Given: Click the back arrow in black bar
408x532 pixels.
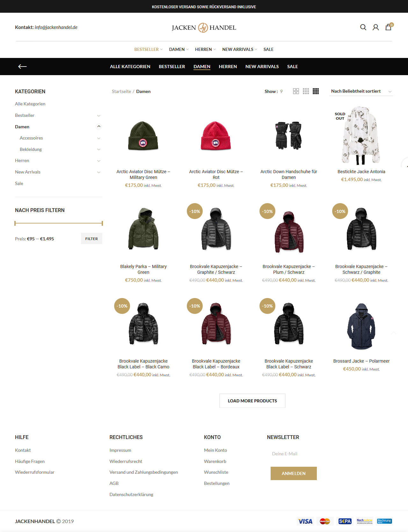Looking at the screenshot, I should point(22,67).
